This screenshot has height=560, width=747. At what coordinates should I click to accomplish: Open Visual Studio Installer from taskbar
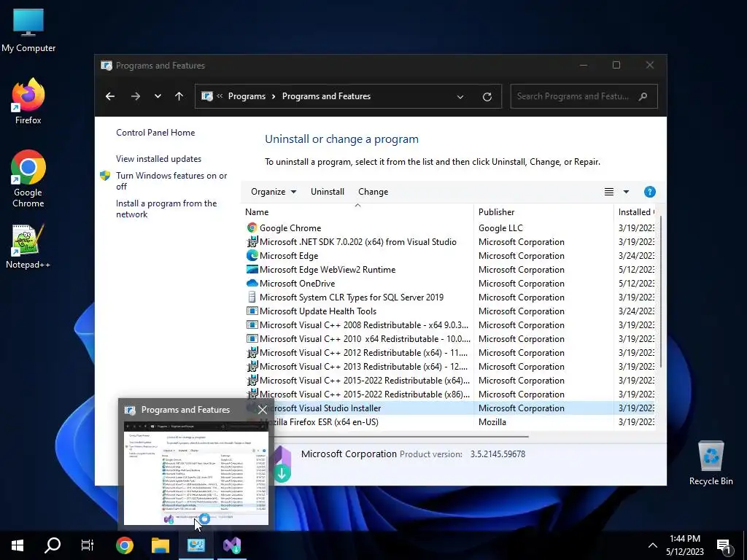point(232,545)
